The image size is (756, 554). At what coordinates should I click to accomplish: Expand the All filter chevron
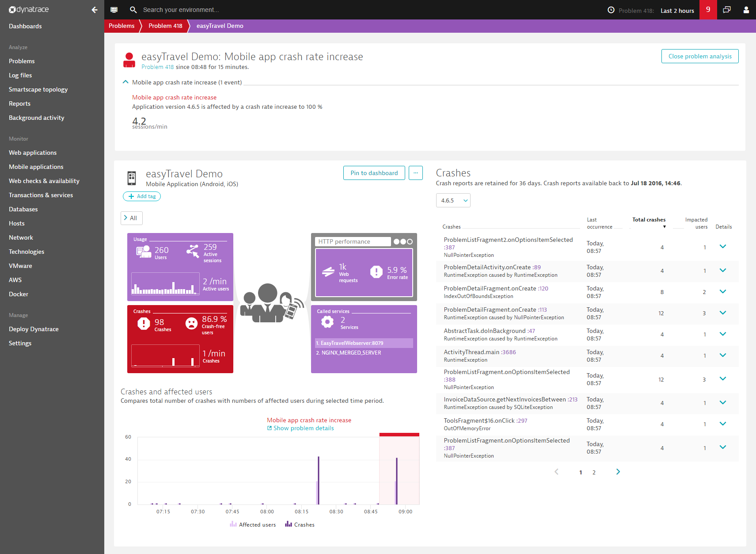coord(126,218)
